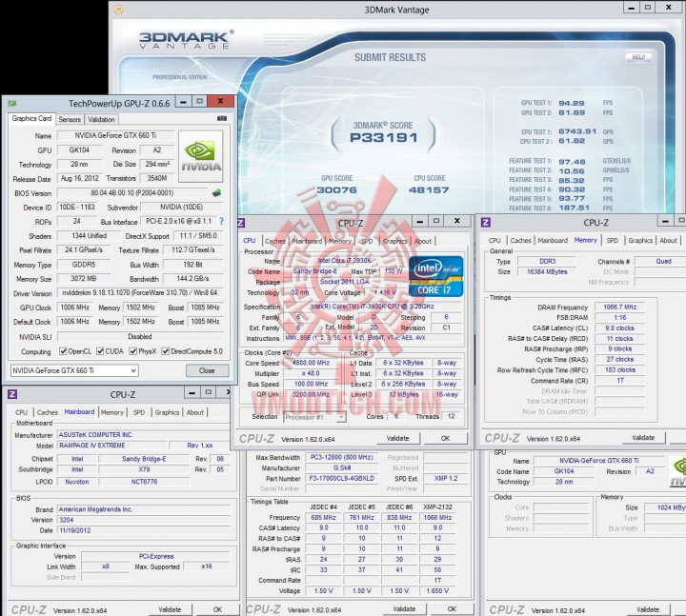
Task: Click OK in the CPU tab window
Action: (x=445, y=438)
